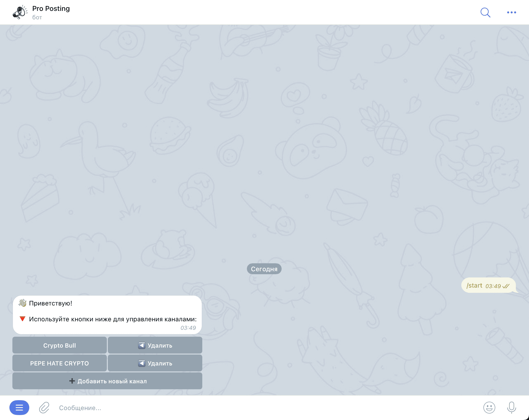This screenshot has width=529, height=420.
Task: Open the emoji picker
Action: tap(489, 407)
